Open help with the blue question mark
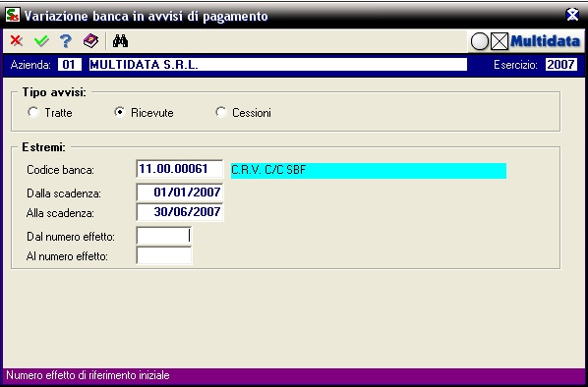The width and height of the screenshot is (588, 387). (x=66, y=41)
